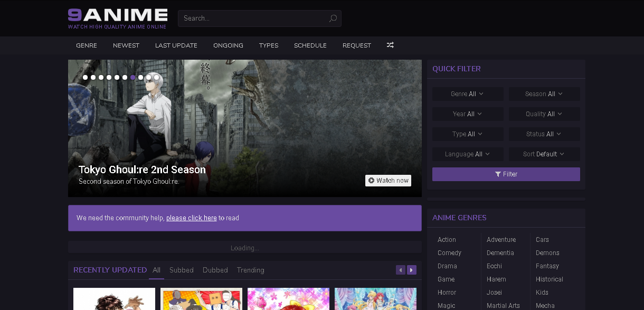Browse the Game genre
The height and width of the screenshot is (310, 644).
click(x=446, y=279)
